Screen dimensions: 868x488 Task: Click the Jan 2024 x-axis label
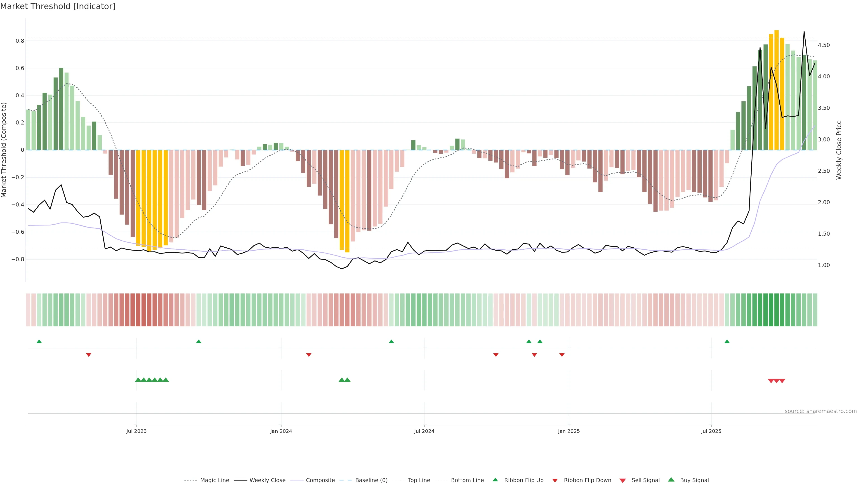(x=281, y=431)
